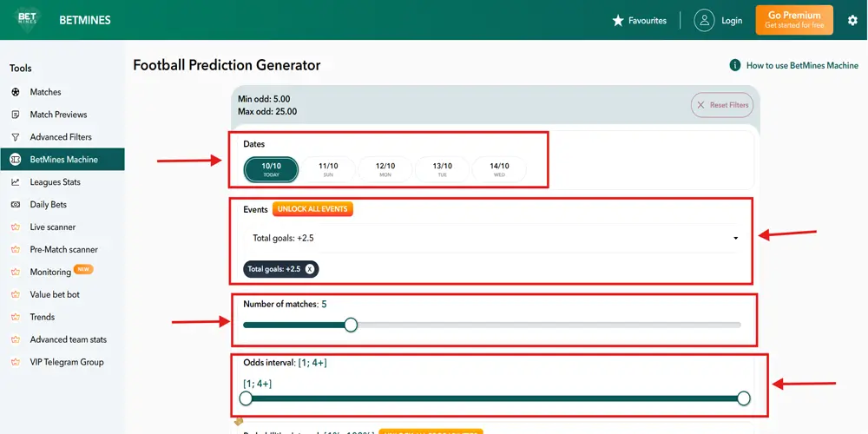Screen dimensions: 868x434
Task: Open the Total goals +2.5 select box
Action: (491, 239)
